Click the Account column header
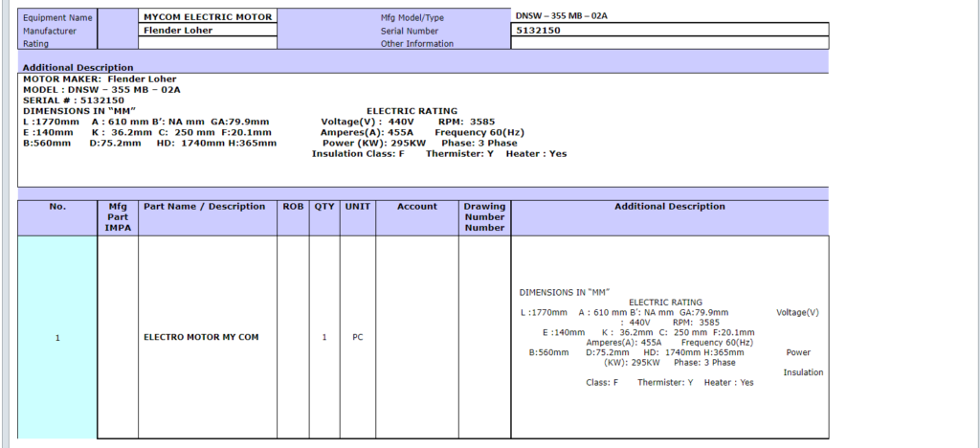The image size is (980, 448). click(x=416, y=207)
